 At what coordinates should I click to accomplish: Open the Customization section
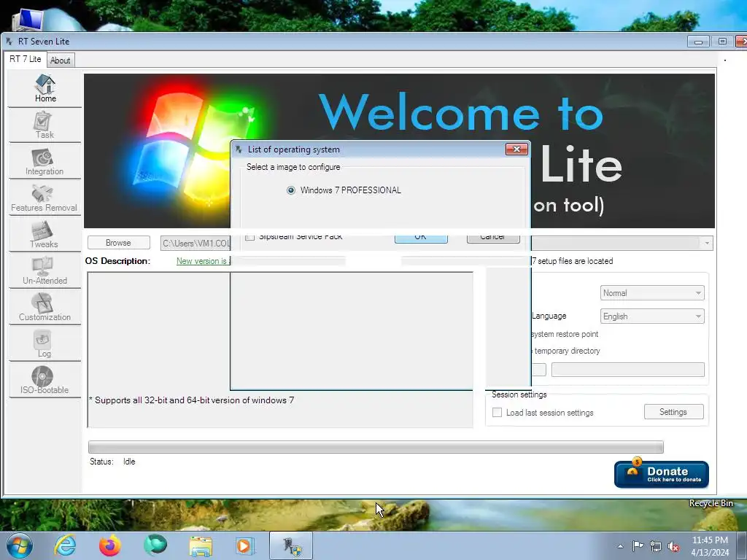tap(44, 307)
